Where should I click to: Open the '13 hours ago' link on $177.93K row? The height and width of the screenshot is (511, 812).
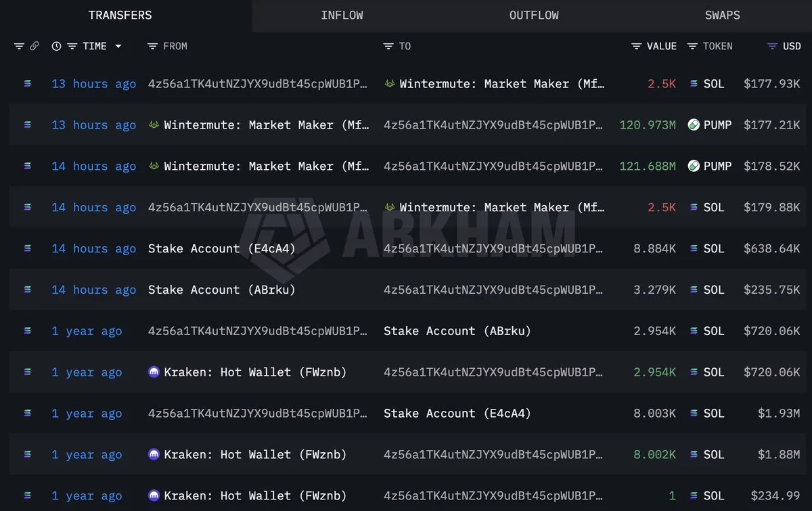(x=94, y=84)
